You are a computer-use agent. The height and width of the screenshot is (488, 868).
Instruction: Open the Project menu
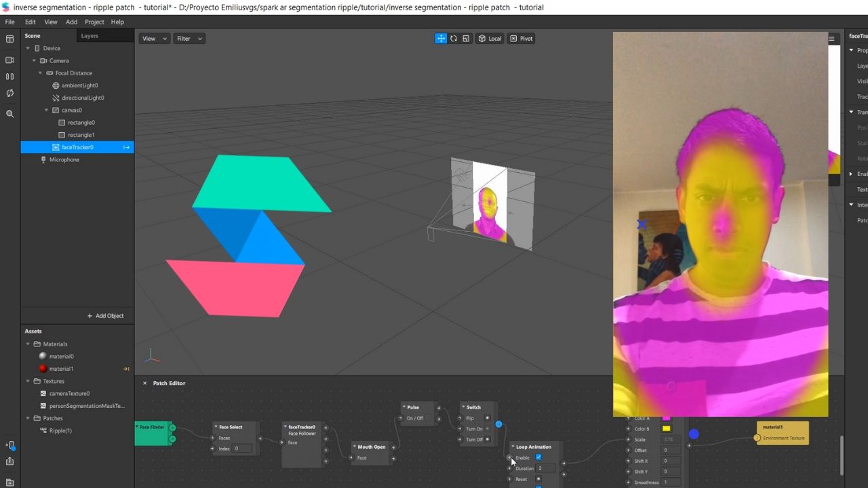[x=94, y=22]
